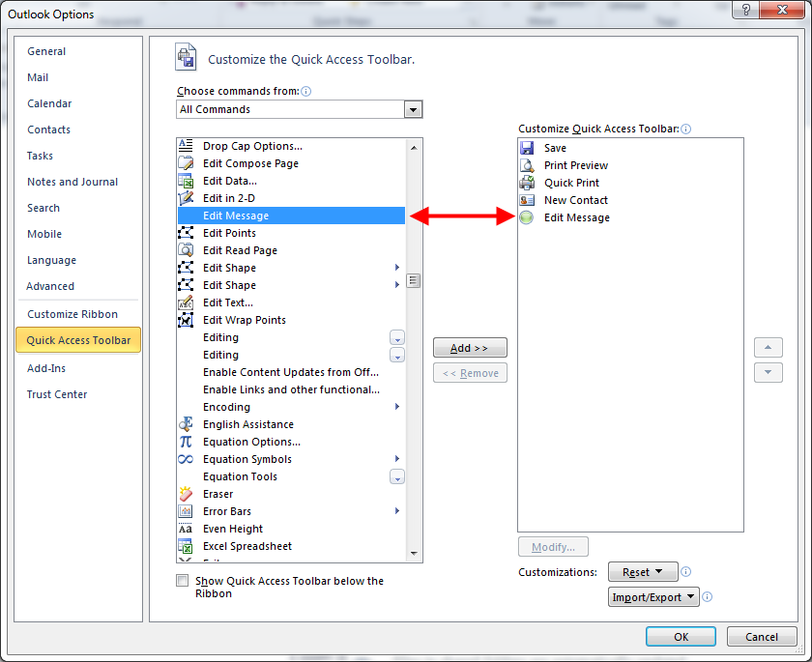This screenshot has height=662, width=812.
Task: Open the All Commands dropdown
Action: [x=414, y=109]
